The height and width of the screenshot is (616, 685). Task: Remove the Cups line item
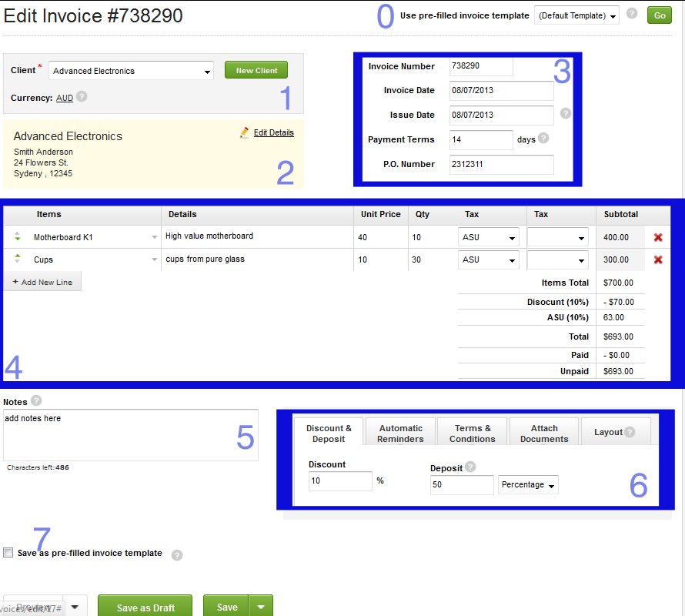point(658,260)
